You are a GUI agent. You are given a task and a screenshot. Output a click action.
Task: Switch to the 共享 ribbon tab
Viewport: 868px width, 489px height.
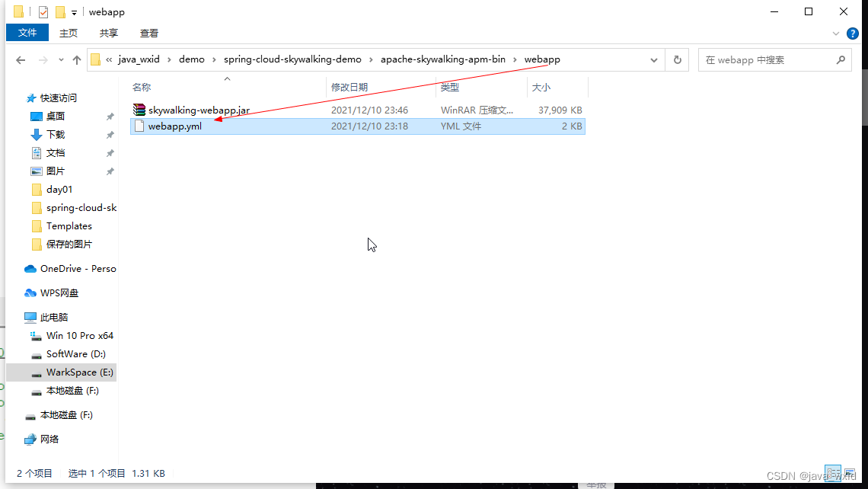[108, 34]
